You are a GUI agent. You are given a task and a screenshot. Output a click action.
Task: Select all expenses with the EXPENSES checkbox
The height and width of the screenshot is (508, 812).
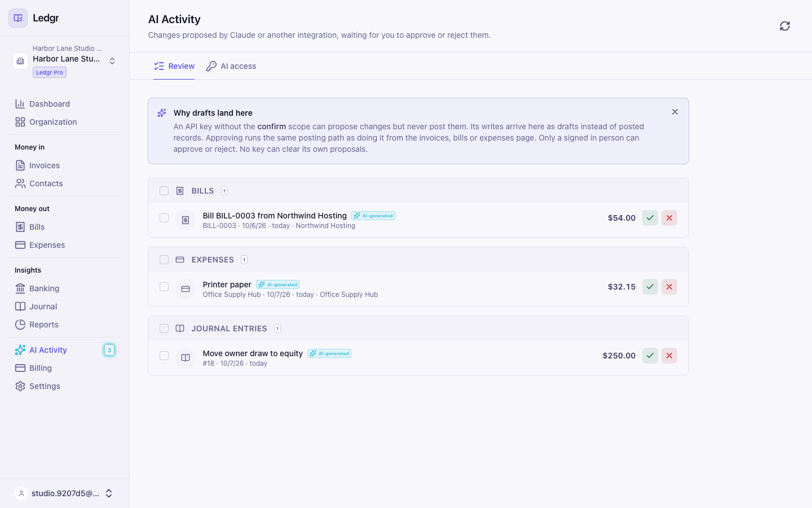tap(164, 260)
